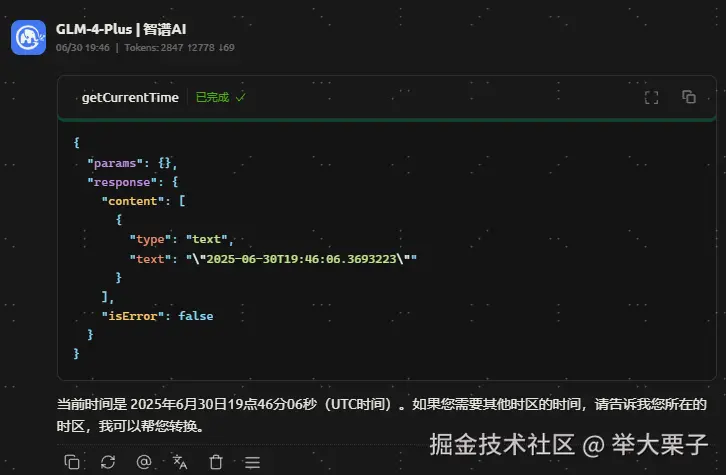This screenshot has width=726, height=475.
Task: Expand the tool call block to fullscreen
Action: (651, 97)
